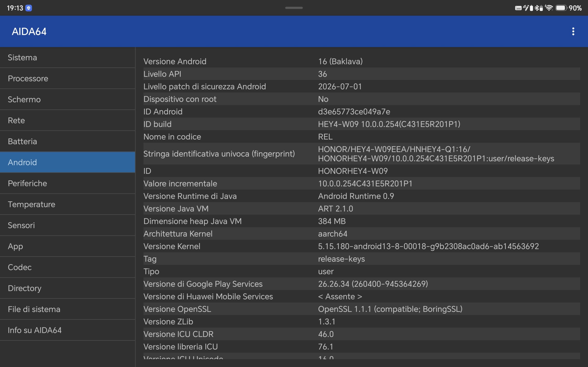
Task: Tap the drag handle at screen top
Action: tap(294, 8)
